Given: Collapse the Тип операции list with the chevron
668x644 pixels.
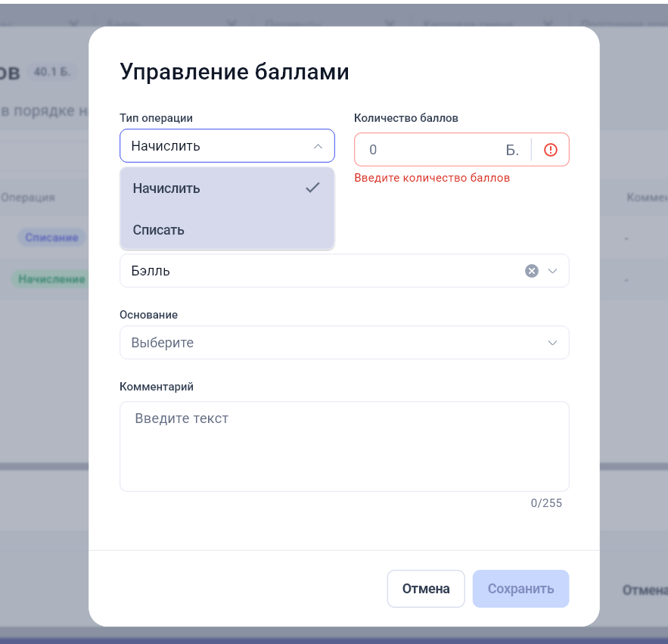Looking at the screenshot, I should pyautogui.click(x=318, y=146).
